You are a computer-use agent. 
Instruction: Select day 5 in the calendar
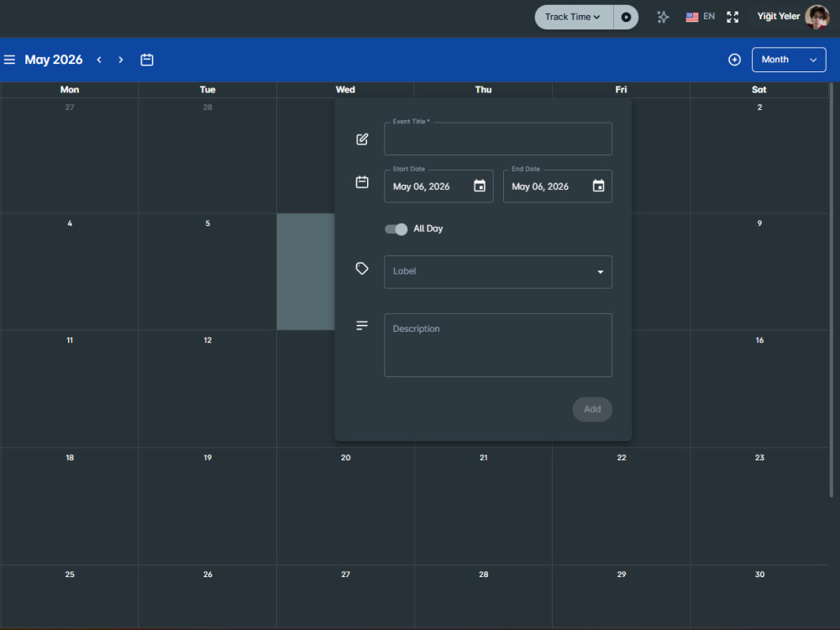click(x=207, y=223)
